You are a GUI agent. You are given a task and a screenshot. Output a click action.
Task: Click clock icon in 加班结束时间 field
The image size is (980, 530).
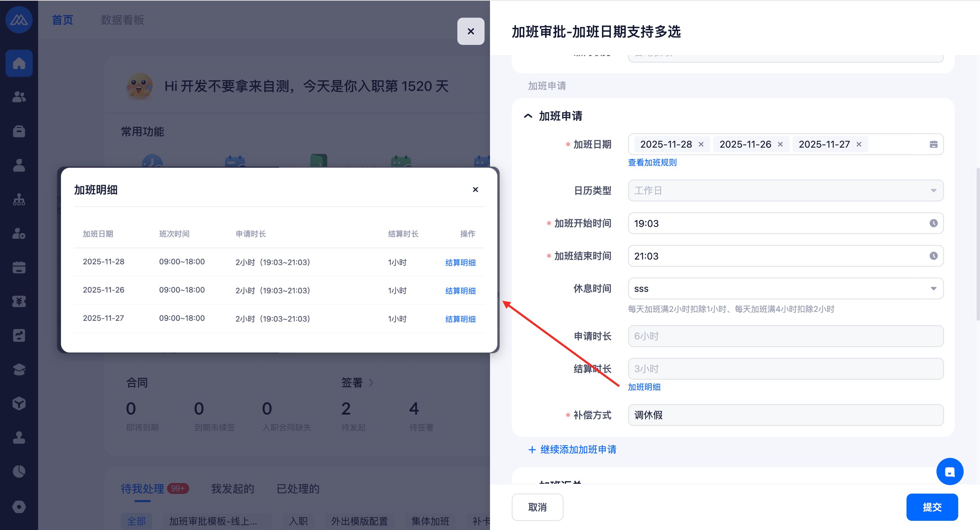pos(933,256)
